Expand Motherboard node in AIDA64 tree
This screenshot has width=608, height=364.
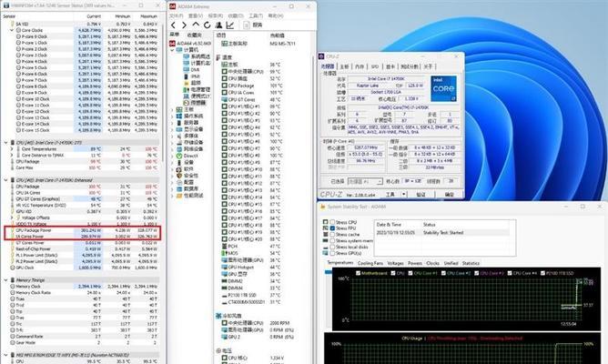pos(173,110)
